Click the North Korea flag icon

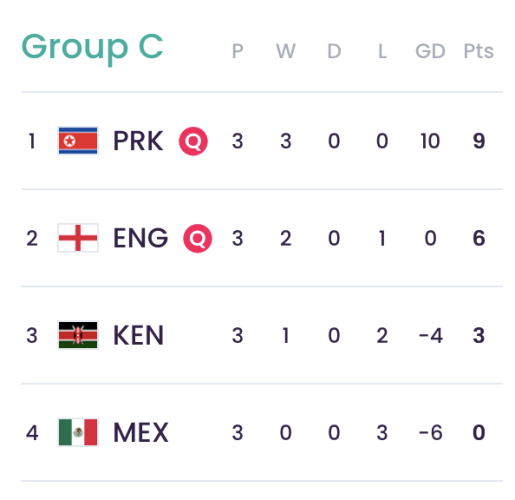coord(78,141)
